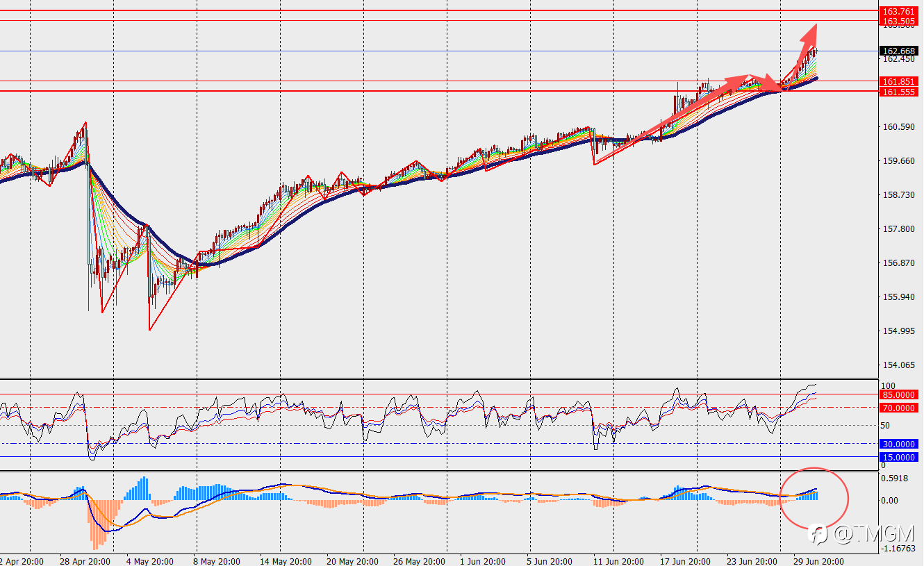Select the 159.660 price axis value
This screenshot has height=566, width=924.
[898, 161]
